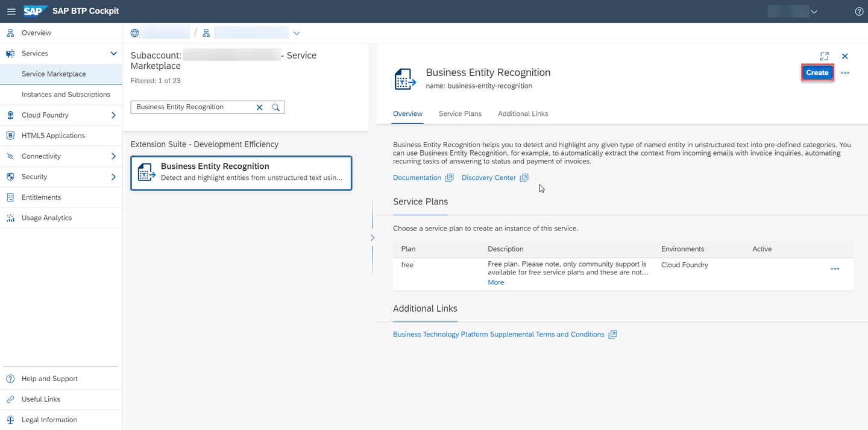Select the Business Entity Recognition service tile

(x=241, y=173)
